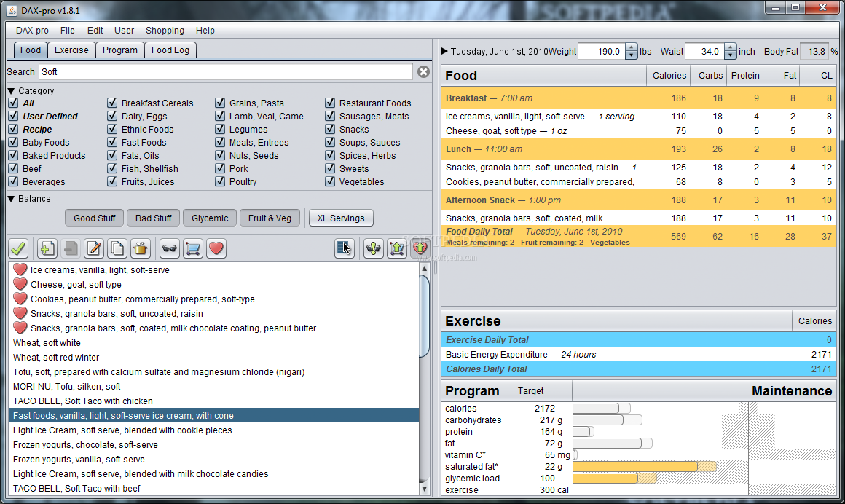Increase weight with the up stepper arrow
This screenshot has width=845, height=504.
click(632, 47)
